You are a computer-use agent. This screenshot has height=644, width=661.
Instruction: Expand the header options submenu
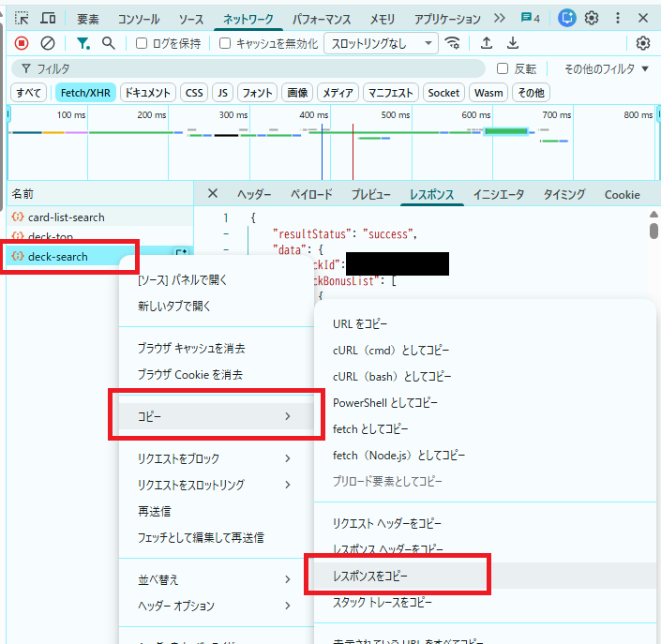217,607
